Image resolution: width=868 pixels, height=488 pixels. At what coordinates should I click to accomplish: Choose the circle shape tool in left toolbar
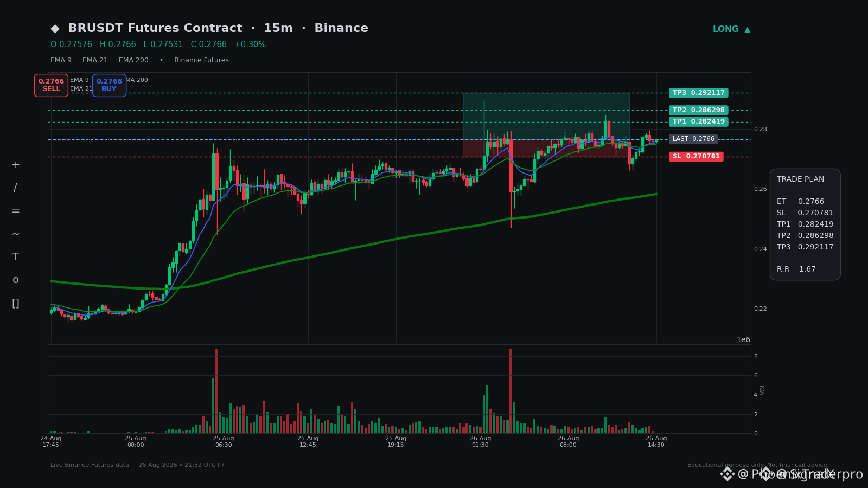[x=16, y=280]
